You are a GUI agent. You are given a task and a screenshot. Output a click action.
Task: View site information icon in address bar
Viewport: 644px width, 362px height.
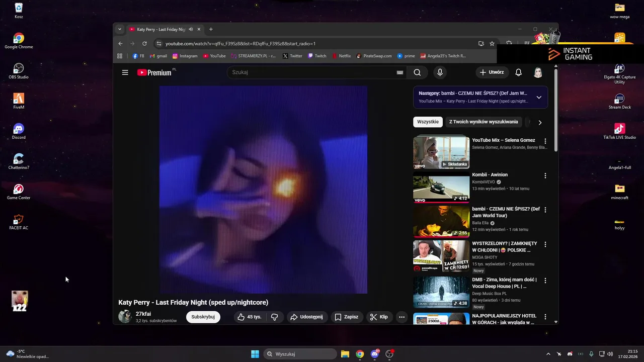click(159, 44)
